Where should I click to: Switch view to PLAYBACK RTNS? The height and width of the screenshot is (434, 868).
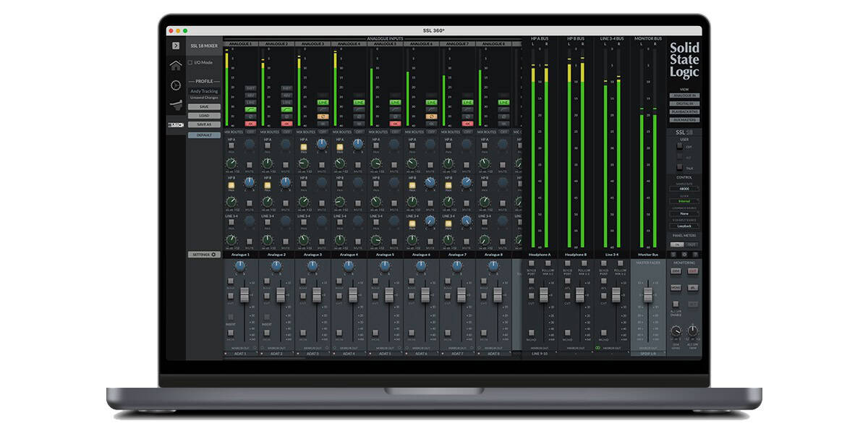point(684,113)
